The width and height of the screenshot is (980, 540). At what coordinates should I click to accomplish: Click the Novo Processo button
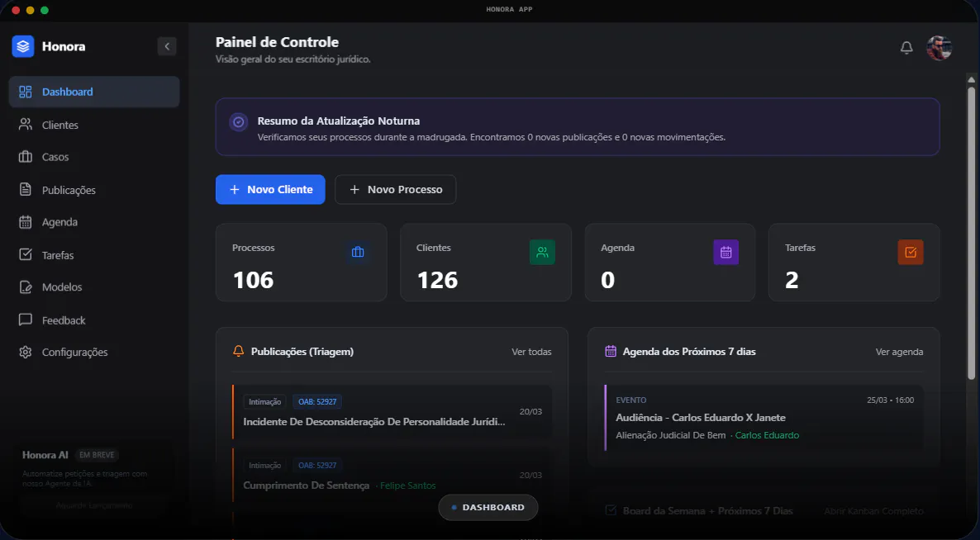(396, 189)
